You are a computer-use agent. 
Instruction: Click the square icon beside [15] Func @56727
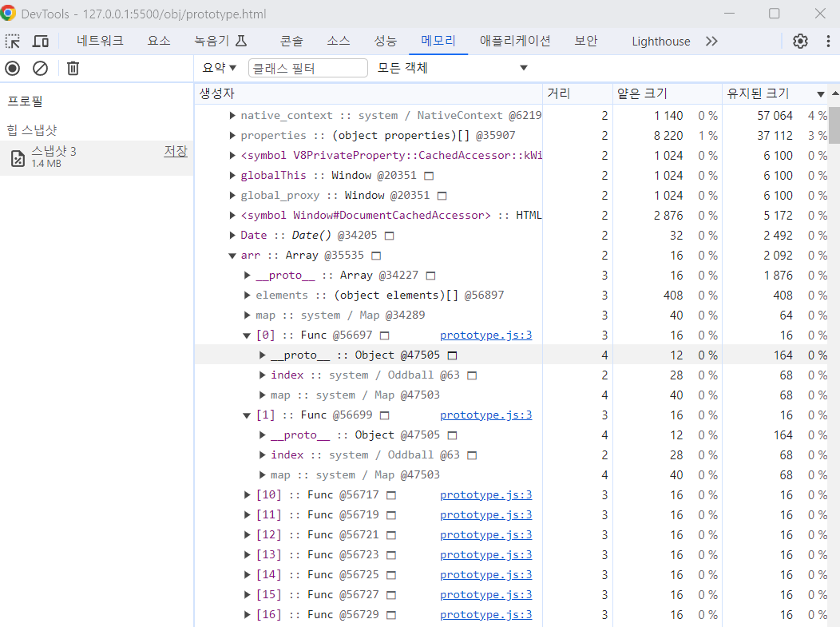click(x=391, y=595)
